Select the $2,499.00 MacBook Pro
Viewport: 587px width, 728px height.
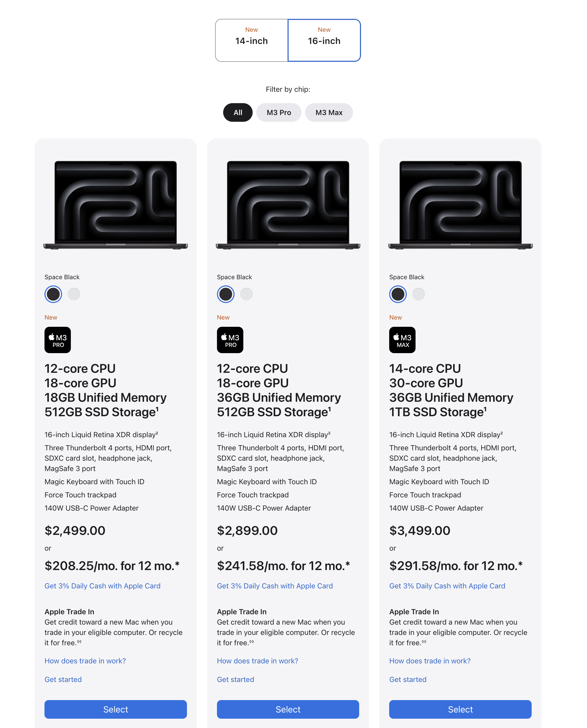pyautogui.click(x=115, y=709)
